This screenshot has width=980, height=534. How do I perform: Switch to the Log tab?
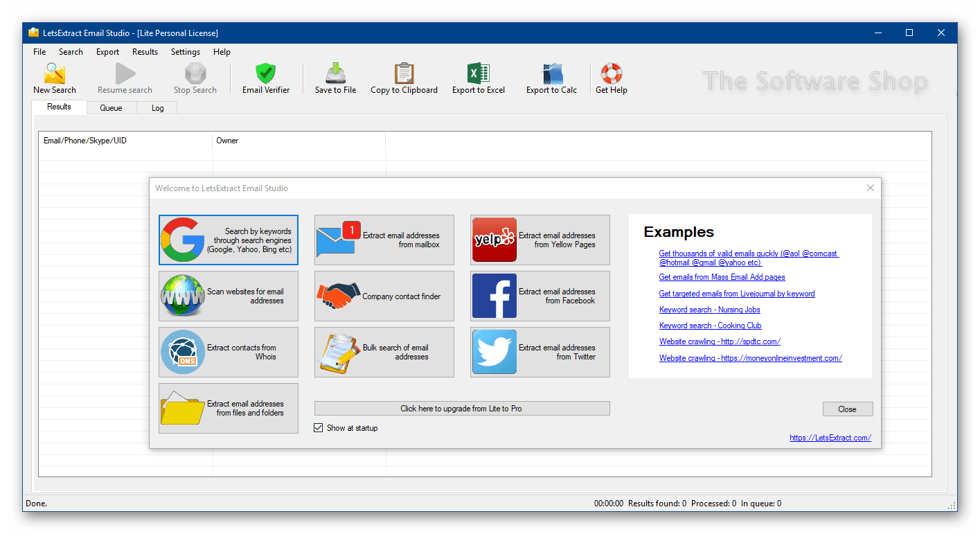[x=157, y=108]
